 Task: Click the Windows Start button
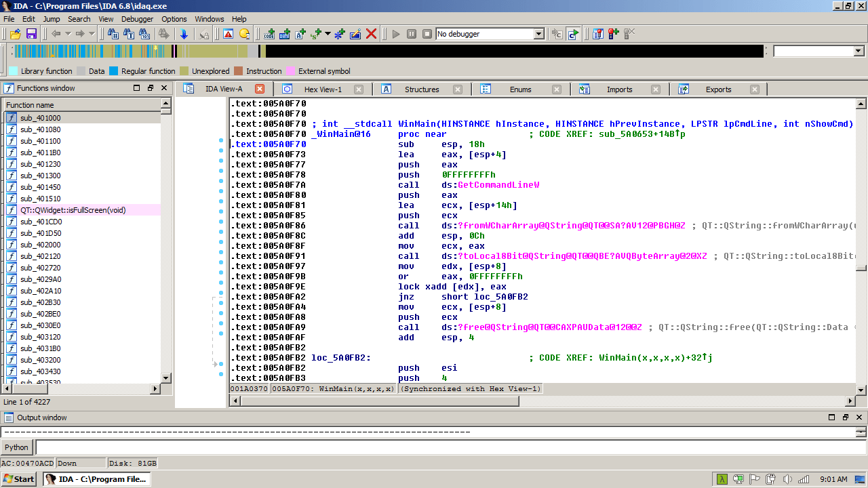pos(19,479)
